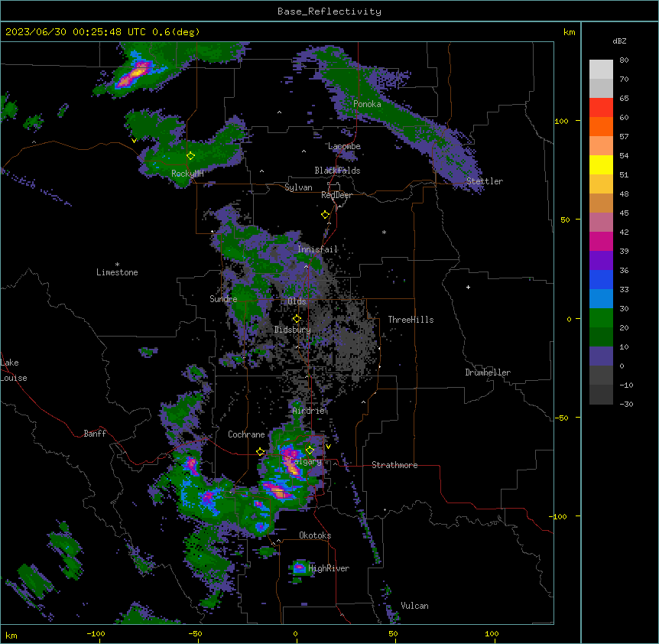Click the Innisfail label
659x644 pixels.
pyautogui.click(x=317, y=249)
